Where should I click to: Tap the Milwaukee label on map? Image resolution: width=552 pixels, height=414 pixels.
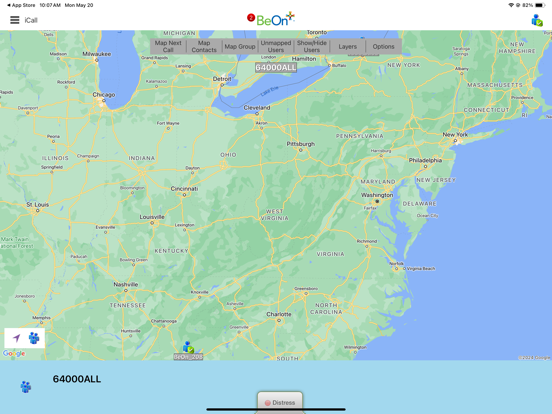pyautogui.click(x=97, y=54)
